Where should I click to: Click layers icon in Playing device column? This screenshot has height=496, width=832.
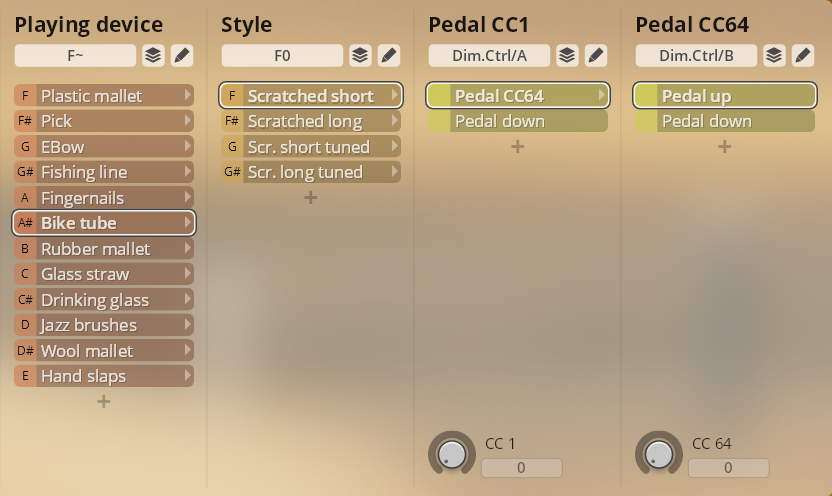[x=153, y=56]
